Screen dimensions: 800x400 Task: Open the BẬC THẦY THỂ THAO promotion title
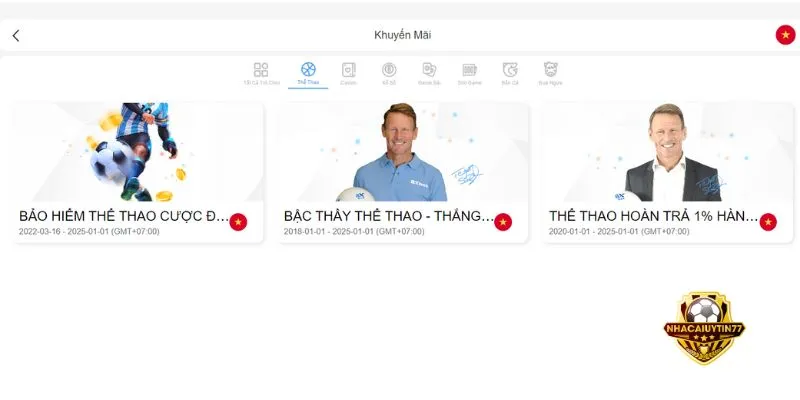(389, 216)
